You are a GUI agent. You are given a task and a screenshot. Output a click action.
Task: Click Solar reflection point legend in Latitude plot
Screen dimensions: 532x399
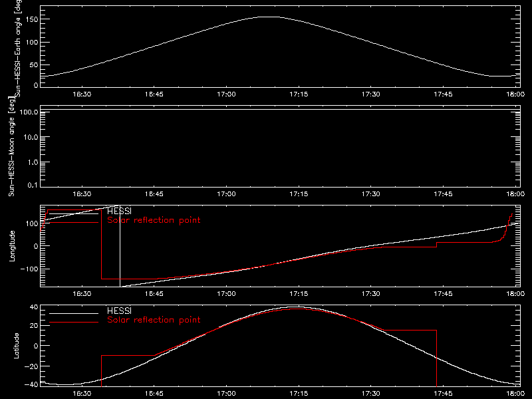pos(154,320)
